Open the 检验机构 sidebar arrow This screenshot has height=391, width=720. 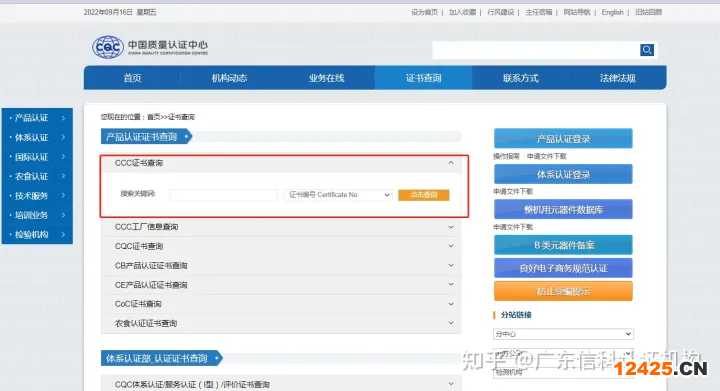63,235
